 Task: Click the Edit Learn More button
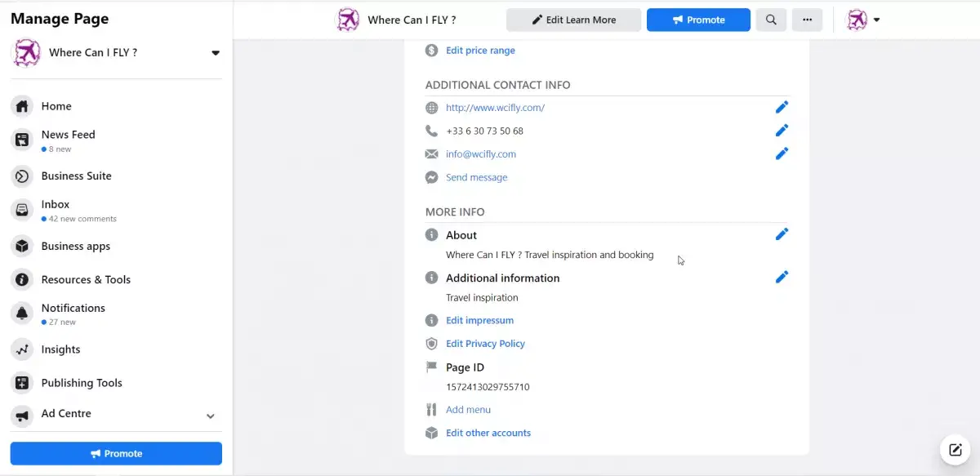(573, 20)
